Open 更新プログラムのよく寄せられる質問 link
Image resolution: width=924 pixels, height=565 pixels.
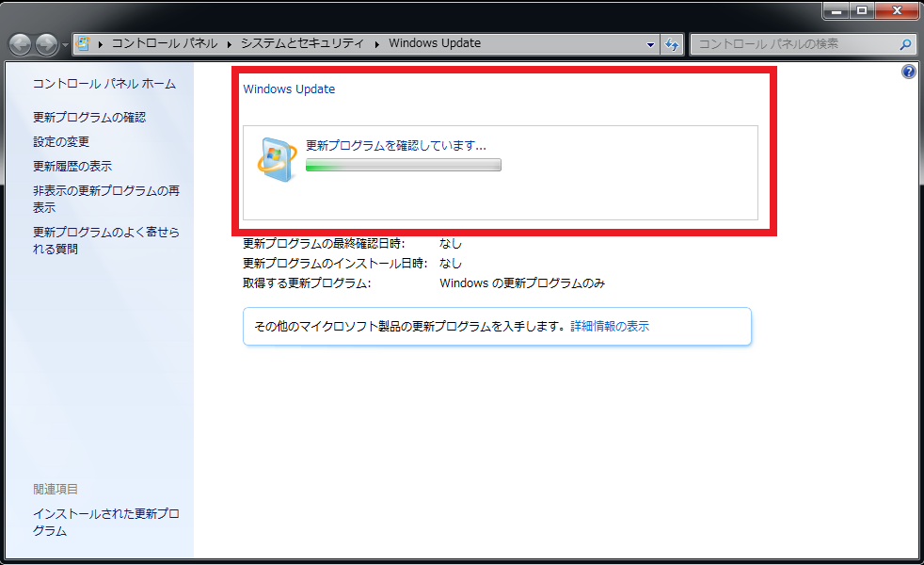click(x=106, y=241)
